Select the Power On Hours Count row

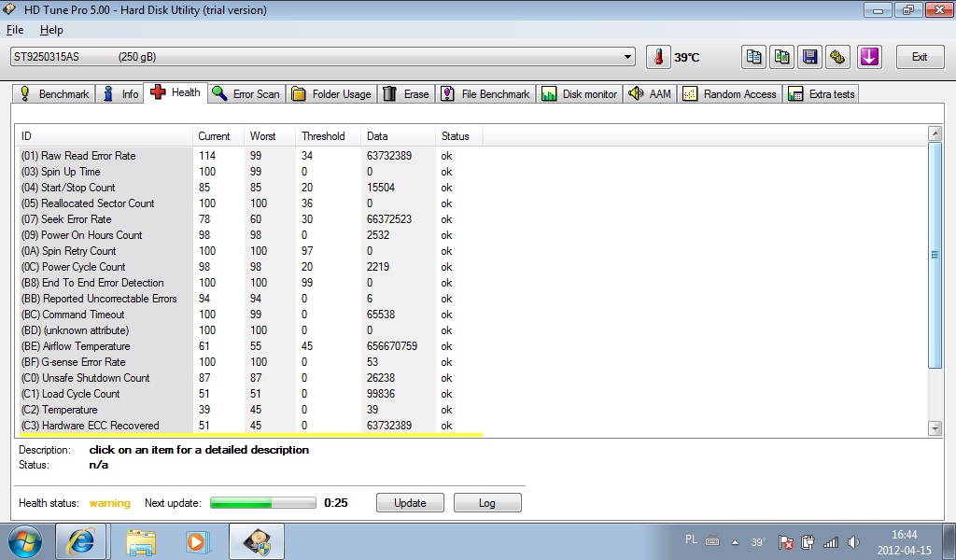(250, 235)
